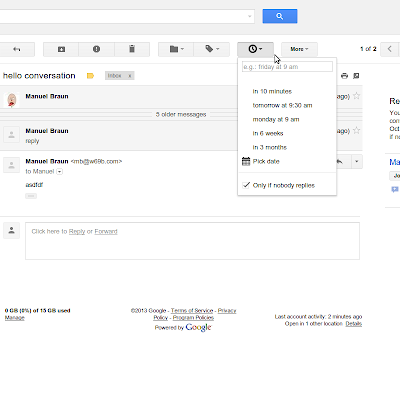Screen dimensions: 400x400
Task: Open the More actions menu
Action: (x=299, y=49)
